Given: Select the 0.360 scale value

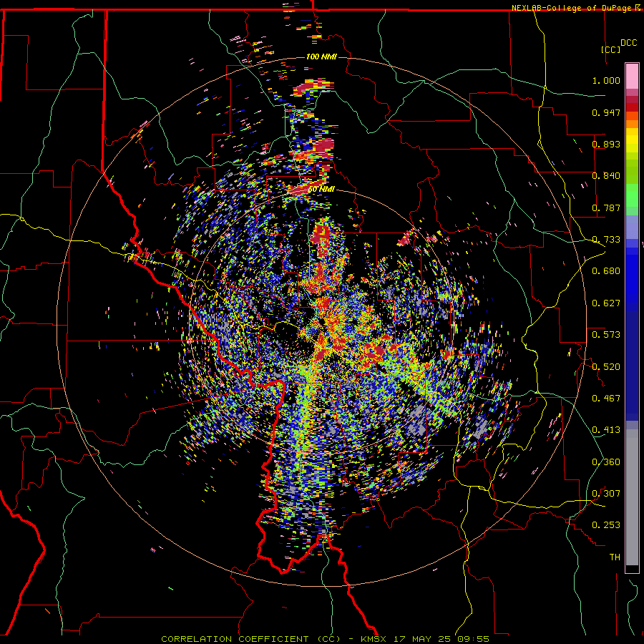Looking at the screenshot, I should (x=606, y=462).
